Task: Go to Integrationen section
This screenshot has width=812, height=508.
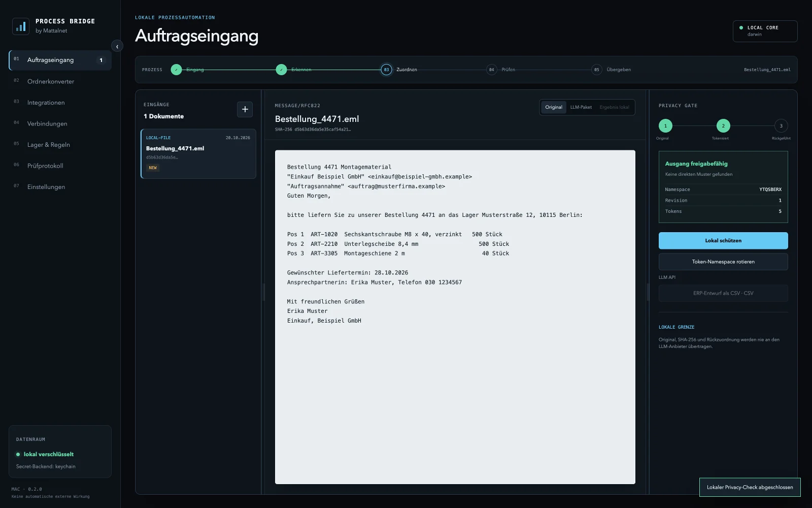Action: tap(60, 103)
